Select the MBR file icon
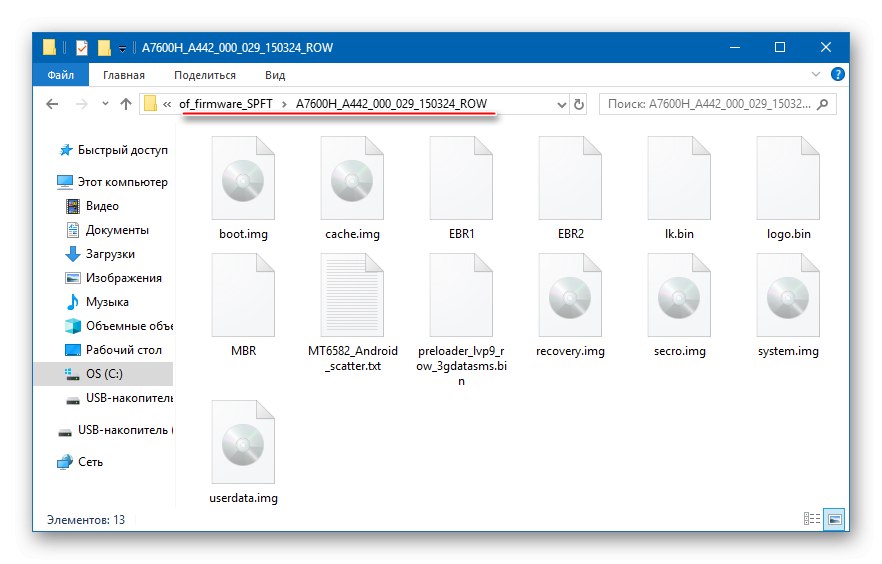Screen dimensions: 882x564 pos(243,295)
